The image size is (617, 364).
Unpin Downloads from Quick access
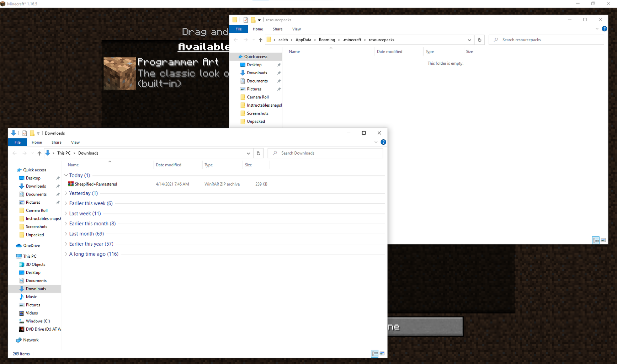click(x=58, y=186)
